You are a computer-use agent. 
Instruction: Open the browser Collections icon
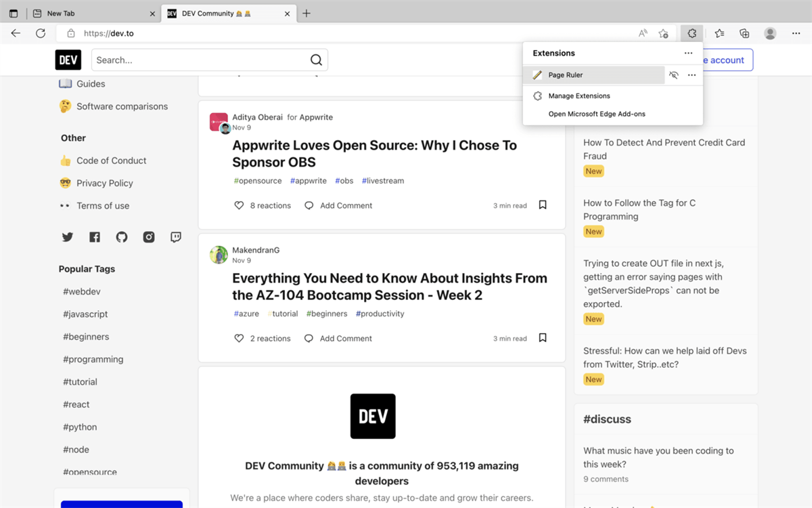coord(744,33)
